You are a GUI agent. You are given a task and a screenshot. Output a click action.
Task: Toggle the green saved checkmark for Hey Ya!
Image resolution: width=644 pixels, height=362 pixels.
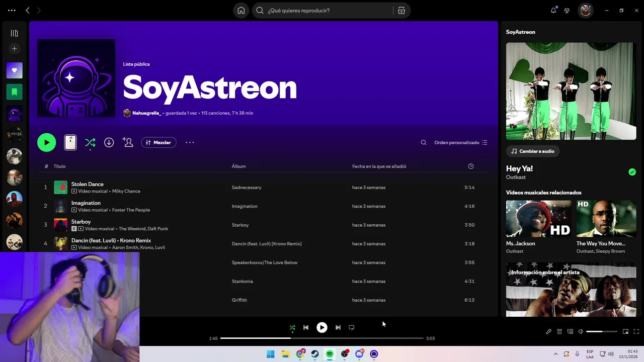pos(632,172)
